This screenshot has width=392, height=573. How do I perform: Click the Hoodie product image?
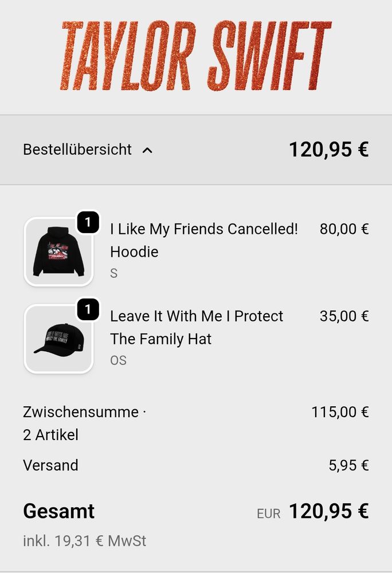pyautogui.click(x=58, y=251)
